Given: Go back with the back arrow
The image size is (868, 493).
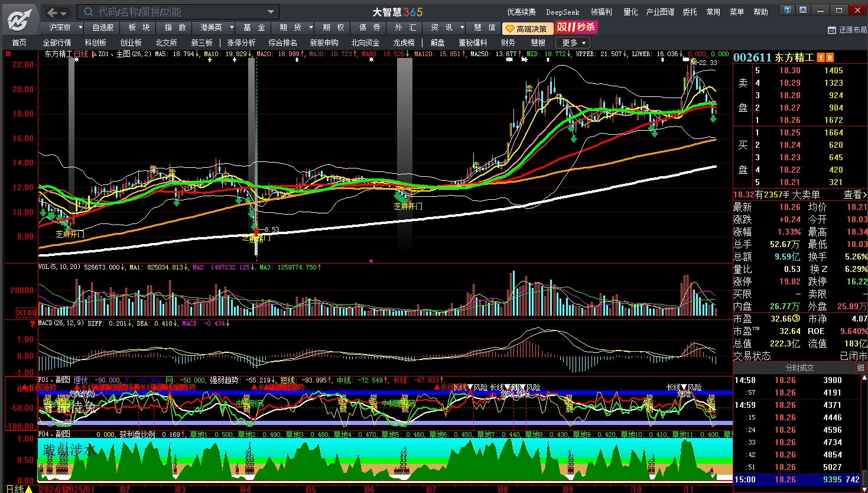Looking at the screenshot, I should pyautogui.click(x=53, y=12).
